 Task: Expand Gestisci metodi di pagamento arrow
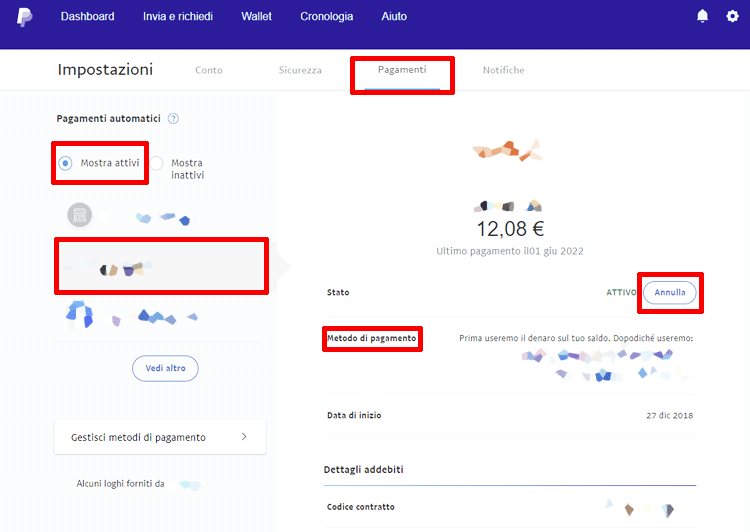244,437
